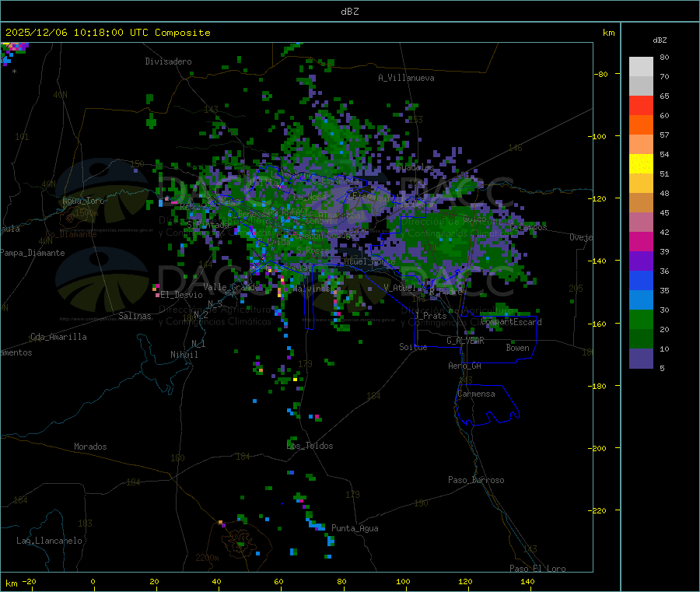
Task: Click the 'Divisadero' map label
Action: [x=168, y=61]
